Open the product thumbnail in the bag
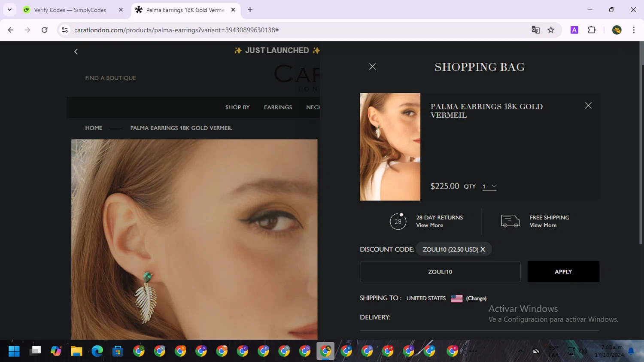Viewport: 644px width, 362px height. [x=390, y=147]
